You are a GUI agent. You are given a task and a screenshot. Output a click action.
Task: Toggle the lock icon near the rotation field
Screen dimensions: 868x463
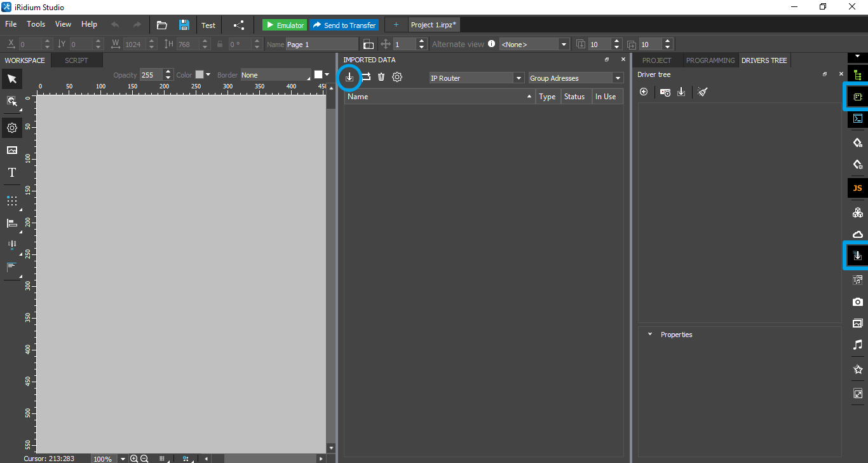coord(219,44)
